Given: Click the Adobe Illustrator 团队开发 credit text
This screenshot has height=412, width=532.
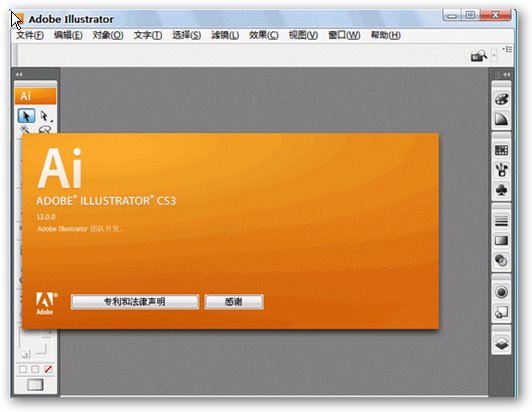Looking at the screenshot, I should (x=80, y=229).
